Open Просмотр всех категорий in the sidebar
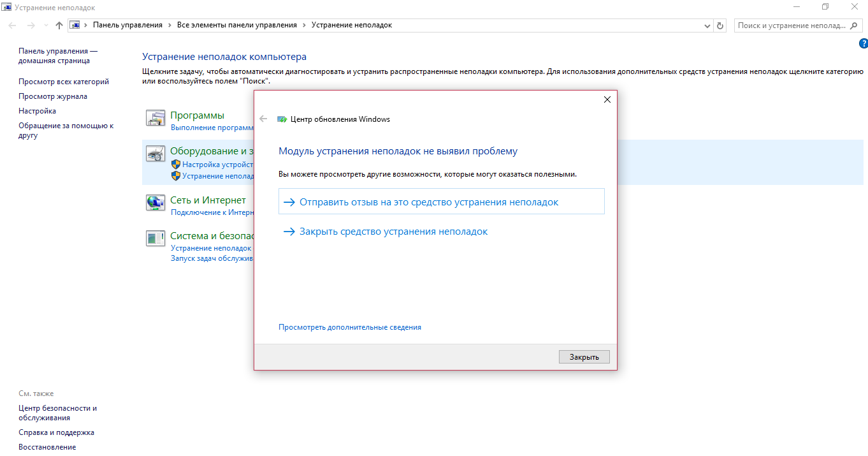 click(x=64, y=82)
